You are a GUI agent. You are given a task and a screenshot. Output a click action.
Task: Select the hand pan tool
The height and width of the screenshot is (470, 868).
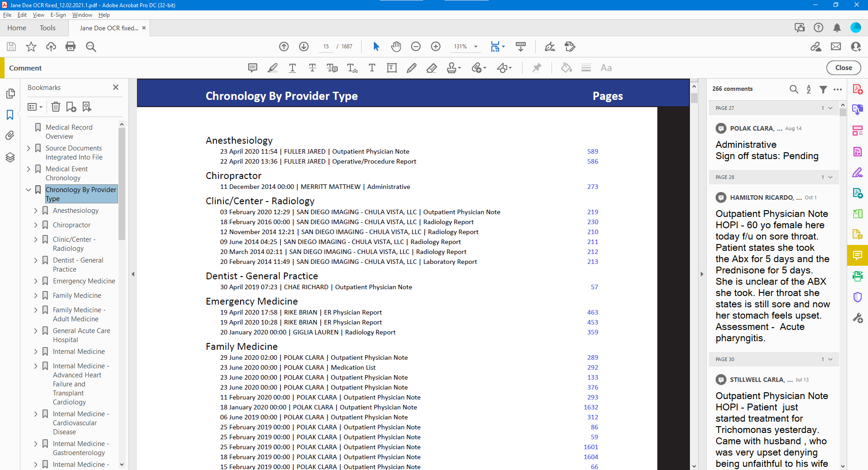pos(396,47)
